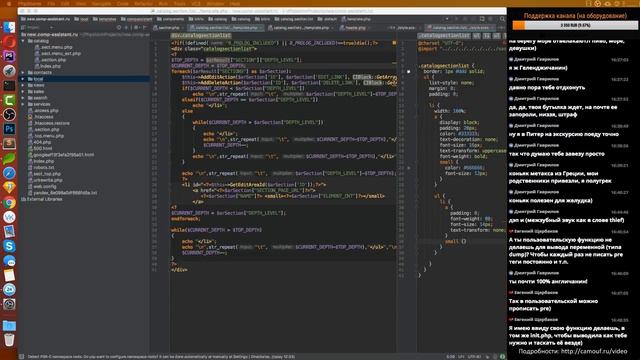The image size is (640, 360).
Task: Open 404.php in the Project tree
Action: click(x=42, y=142)
